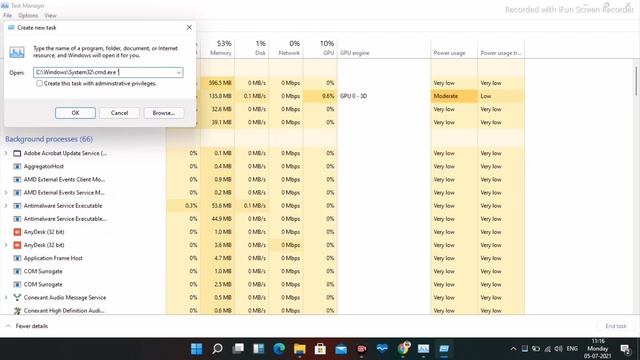Click the Browse... button

tap(164, 113)
